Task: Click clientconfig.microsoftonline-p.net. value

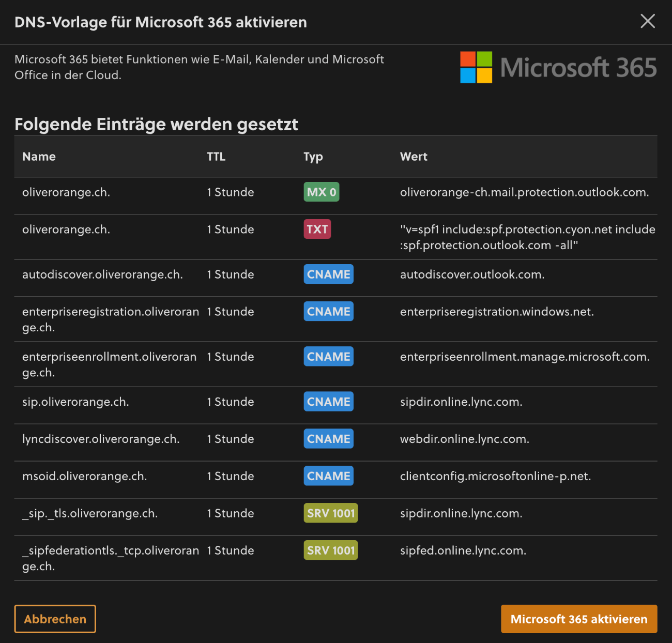Action: 495,476
